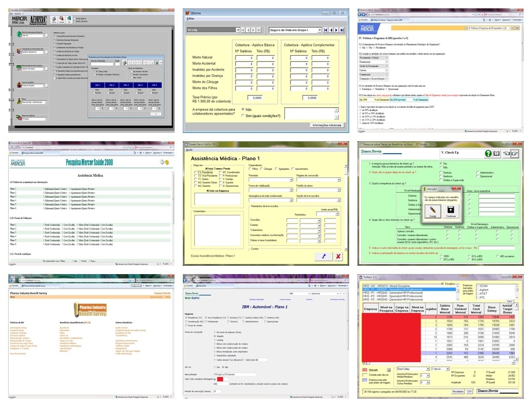Click the red Marcado color swatch

(x=365, y=370)
